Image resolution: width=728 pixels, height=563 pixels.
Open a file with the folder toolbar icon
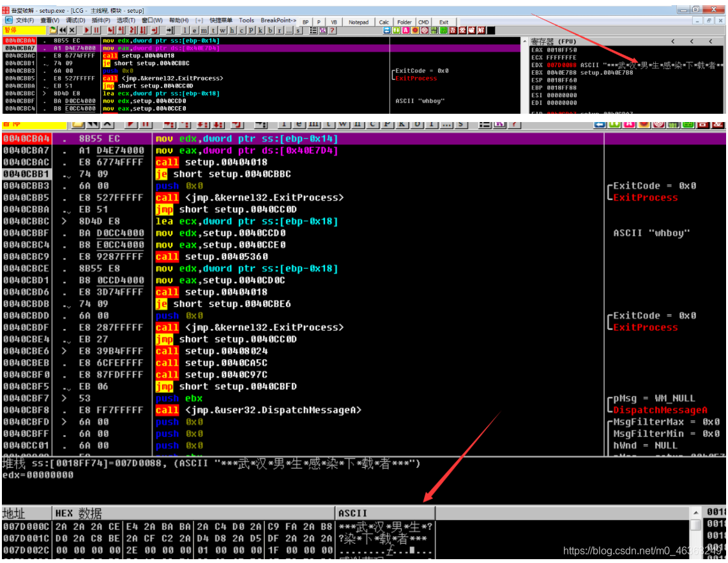pyautogui.click(x=53, y=30)
